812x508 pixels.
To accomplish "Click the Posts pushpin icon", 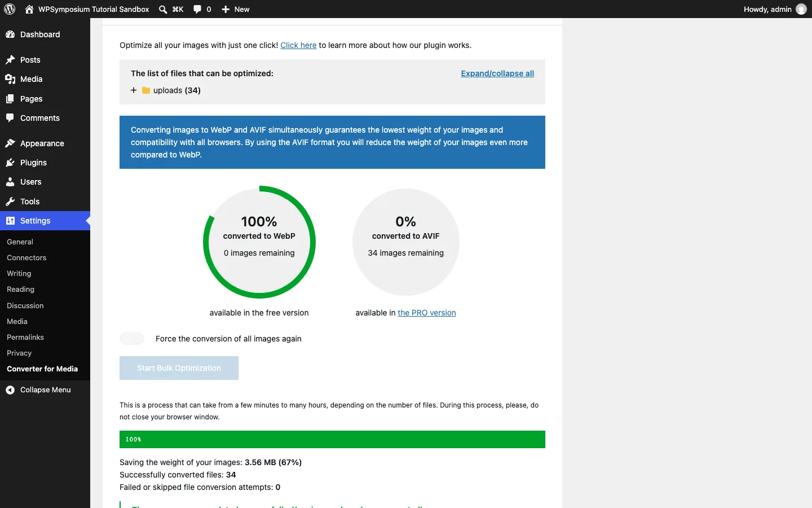I will tap(10, 60).
